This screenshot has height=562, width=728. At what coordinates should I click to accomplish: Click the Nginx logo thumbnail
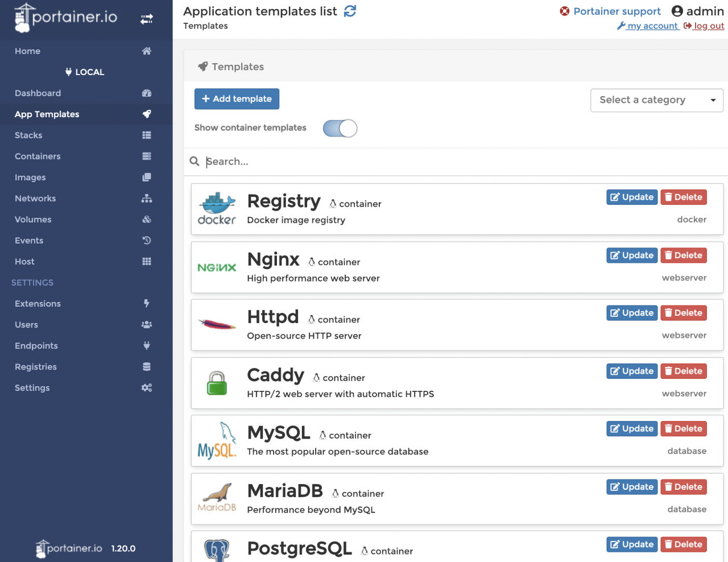(217, 267)
